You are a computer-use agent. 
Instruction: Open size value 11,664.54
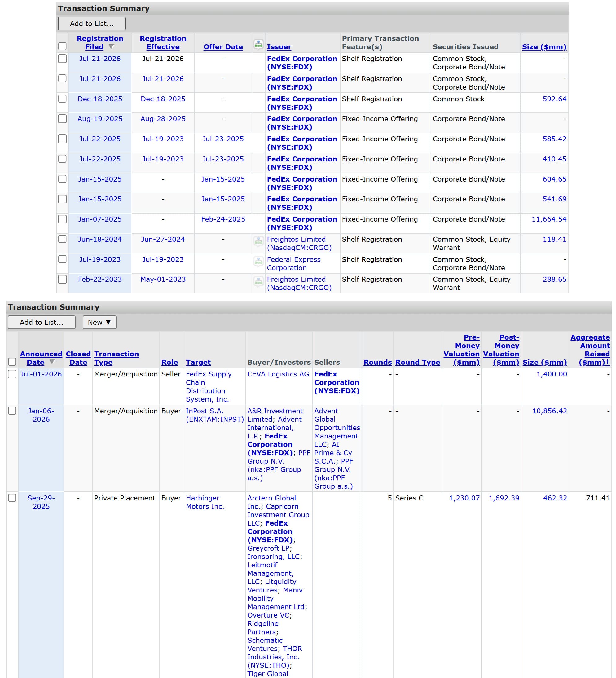point(549,219)
